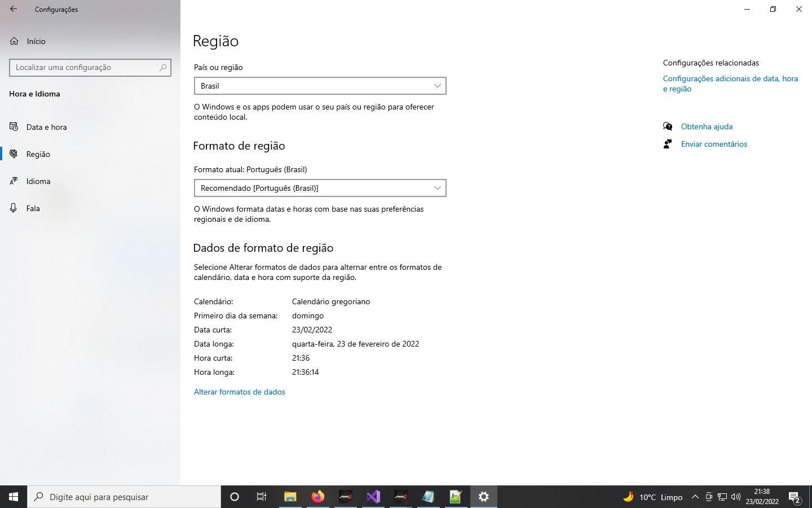Open Configurações adicionais de data, hora e região
This screenshot has width=812, height=508.
tap(730, 84)
